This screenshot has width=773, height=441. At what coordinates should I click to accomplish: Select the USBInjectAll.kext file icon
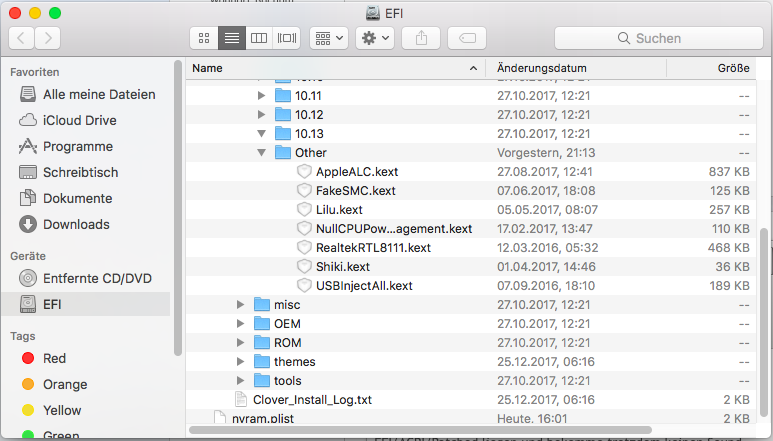click(x=304, y=285)
